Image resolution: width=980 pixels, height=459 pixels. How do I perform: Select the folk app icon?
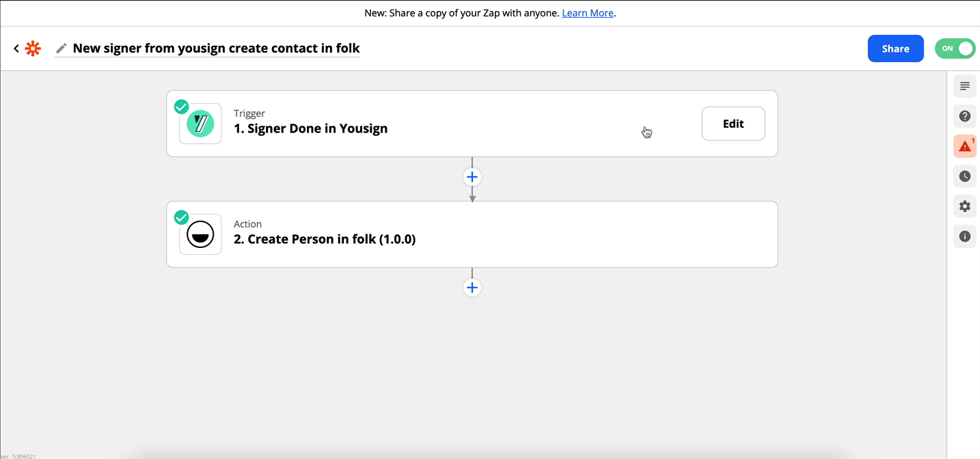(x=200, y=234)
